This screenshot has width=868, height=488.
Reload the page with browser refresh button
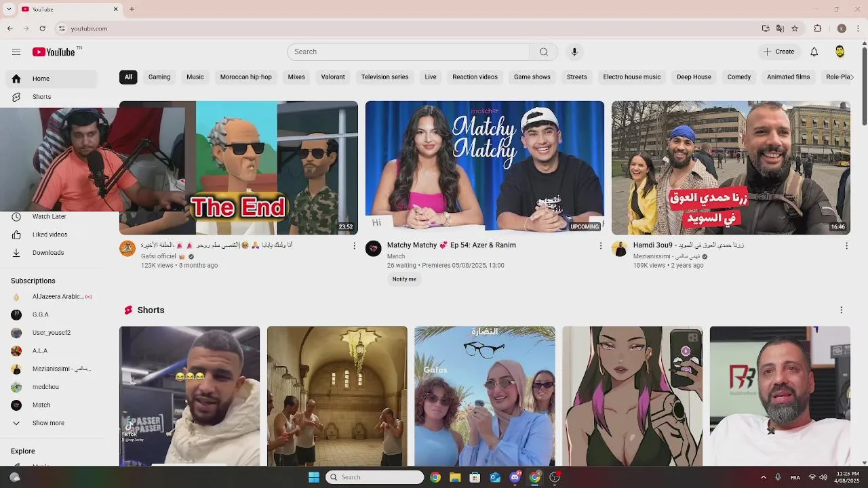(42, 28)
